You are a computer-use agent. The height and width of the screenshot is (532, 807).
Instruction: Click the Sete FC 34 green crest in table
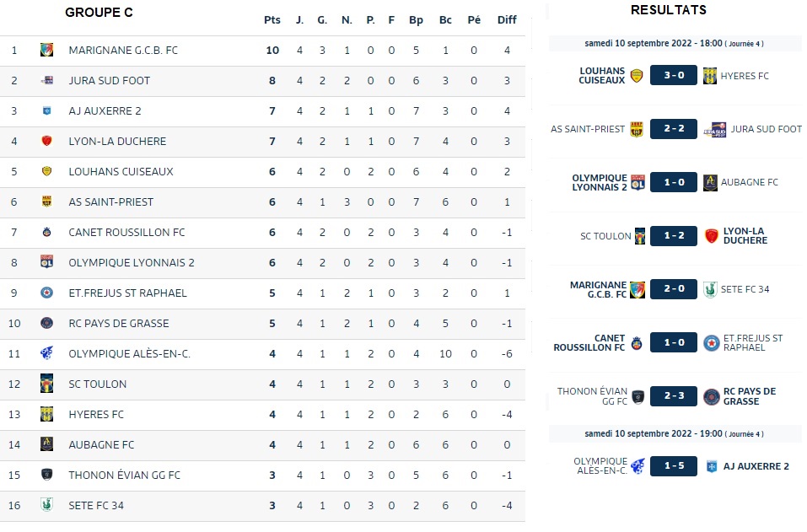click(x=47, y=505)
